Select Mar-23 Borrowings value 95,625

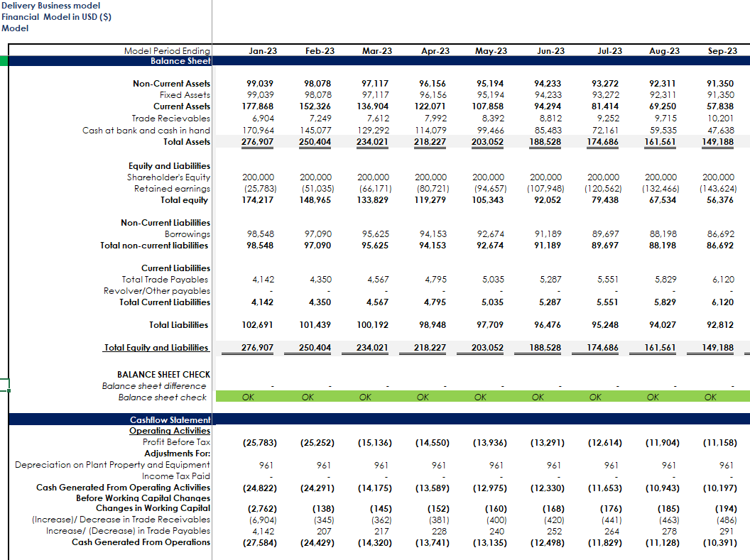point(376,234)
